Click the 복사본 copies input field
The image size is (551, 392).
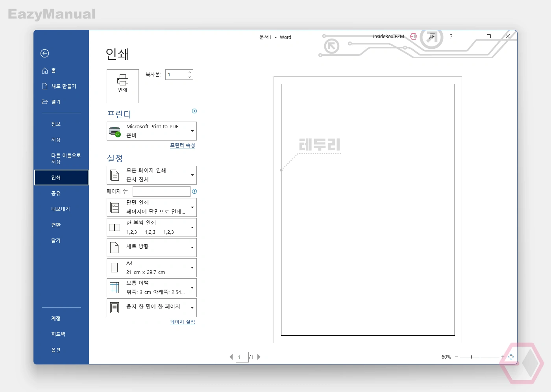coord(176,75)
